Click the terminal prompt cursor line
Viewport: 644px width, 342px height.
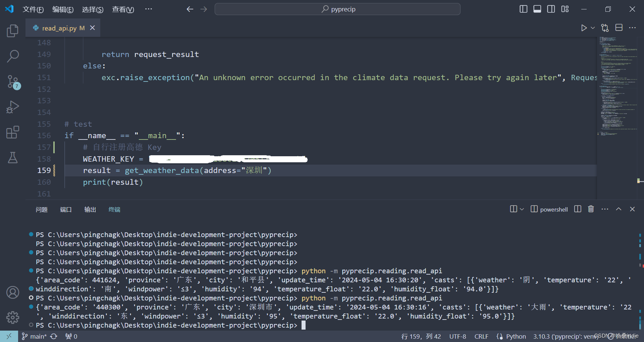click(x=167, y=325)
